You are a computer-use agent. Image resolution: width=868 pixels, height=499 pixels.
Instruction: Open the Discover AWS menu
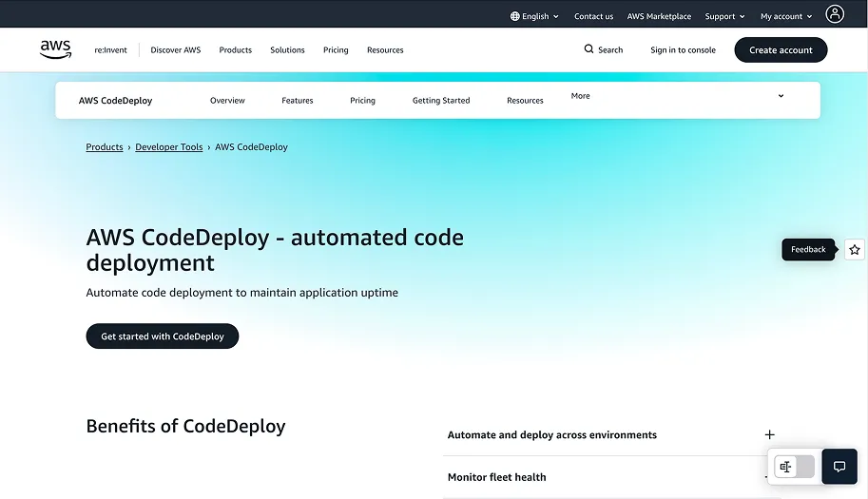coord(176,49)
